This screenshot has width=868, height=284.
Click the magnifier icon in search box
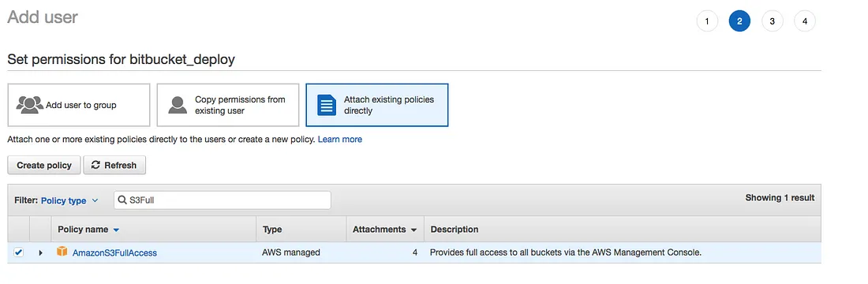(x=122, y=200)
